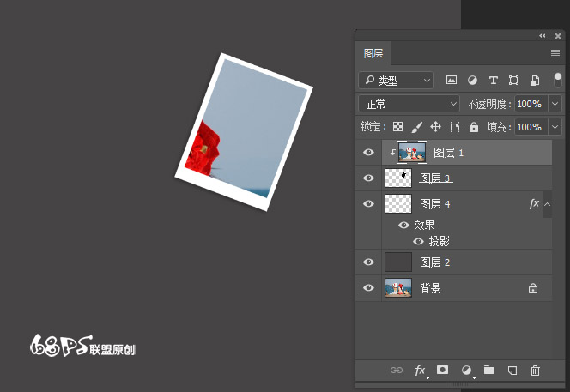Image resolution: width=570 pixels, height=392 pixels.
Task: Click the 不透明度 opacity value field
Action: tap(529, 104)
